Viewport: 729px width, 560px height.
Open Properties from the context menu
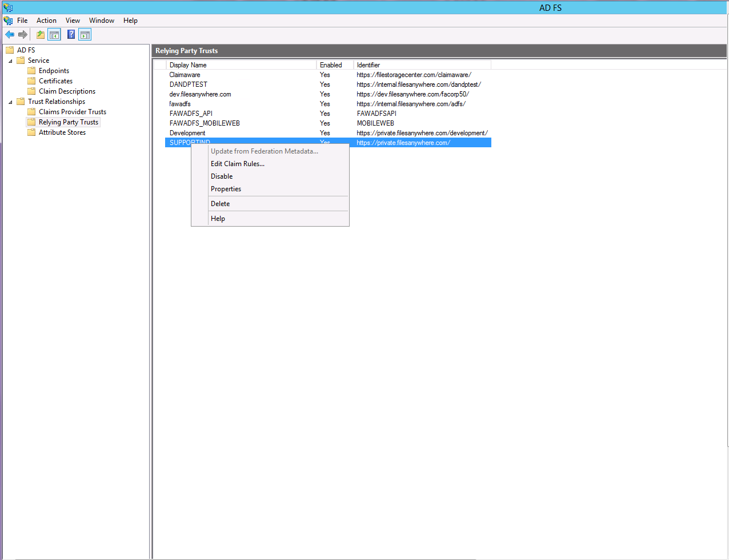coord(226,188)
